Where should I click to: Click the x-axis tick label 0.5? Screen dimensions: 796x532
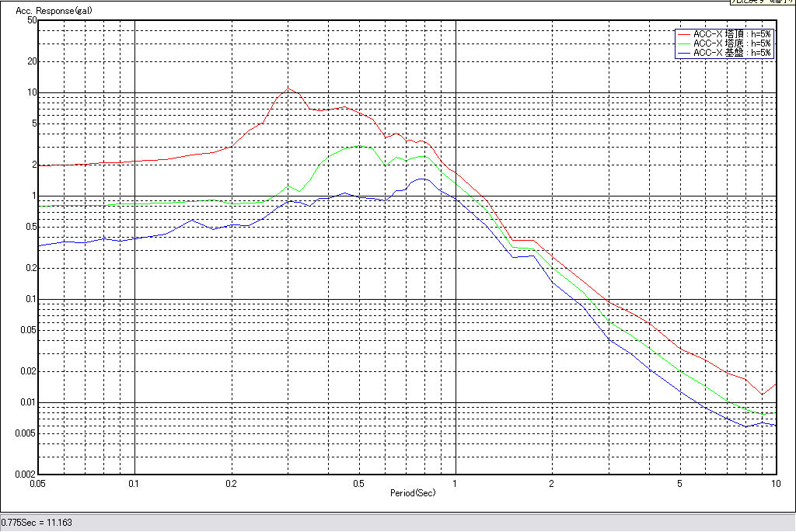(358, 484)
